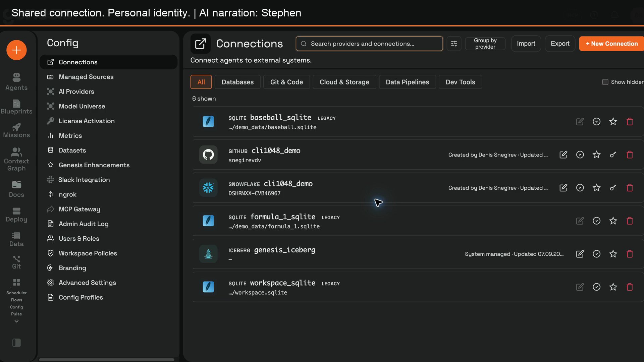The width and height of the screenshot is (644, 362).
Task: Open AI Providers config page
Action: 108,92
